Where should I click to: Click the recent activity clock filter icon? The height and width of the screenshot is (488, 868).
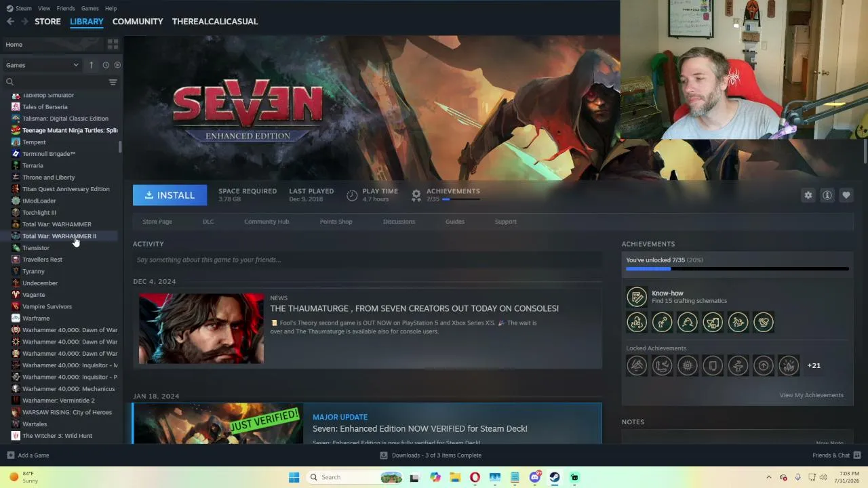tap(106, 65)
